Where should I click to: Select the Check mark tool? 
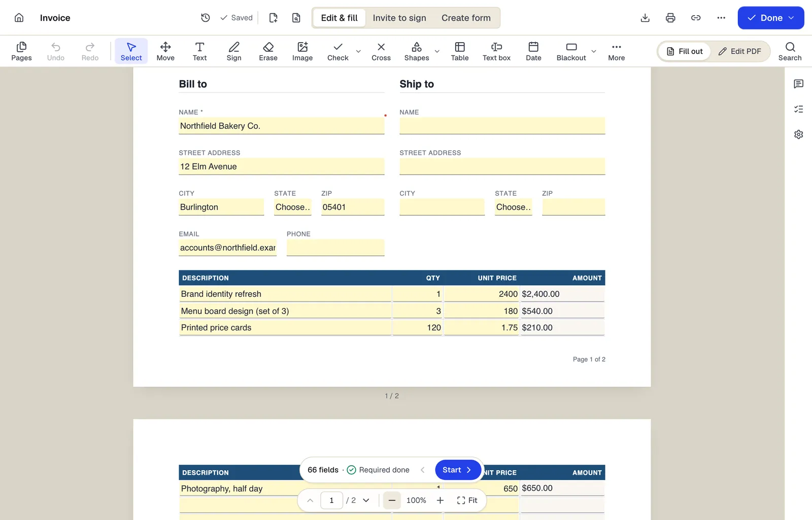pyautogui.click(x=337, y=51)
